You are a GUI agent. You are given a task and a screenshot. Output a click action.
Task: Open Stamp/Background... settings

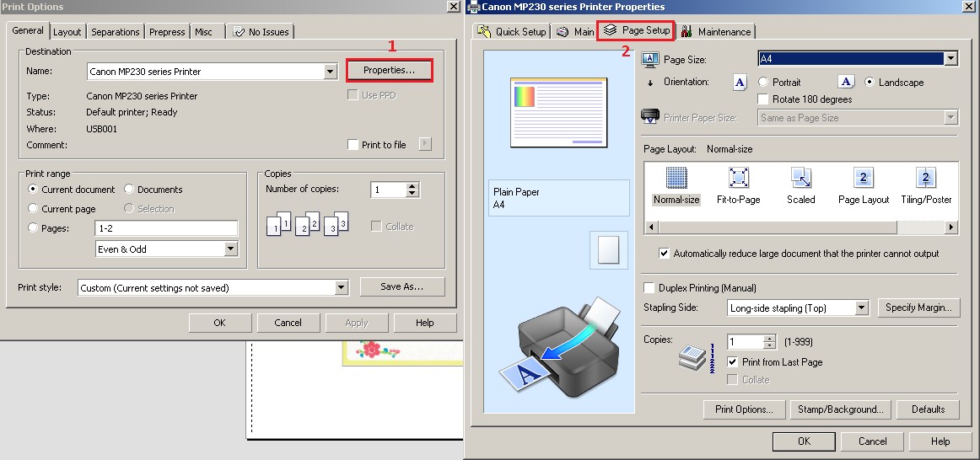[840, 409]
